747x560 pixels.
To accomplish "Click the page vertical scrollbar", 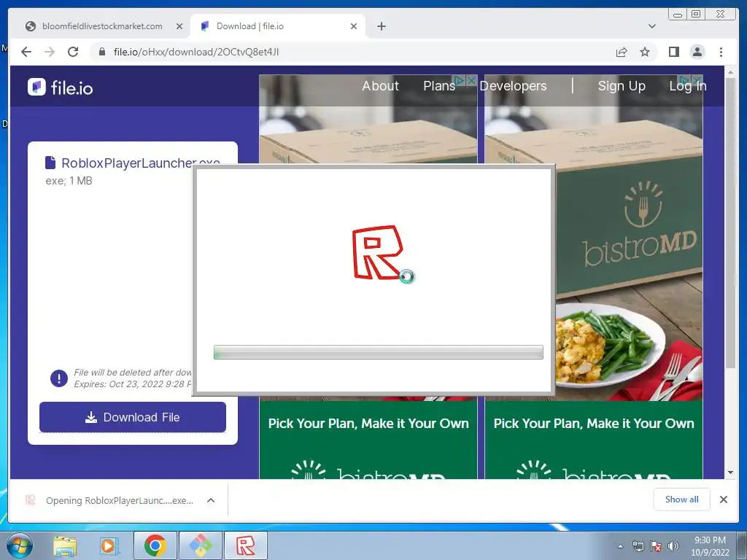I will (730, 224).
